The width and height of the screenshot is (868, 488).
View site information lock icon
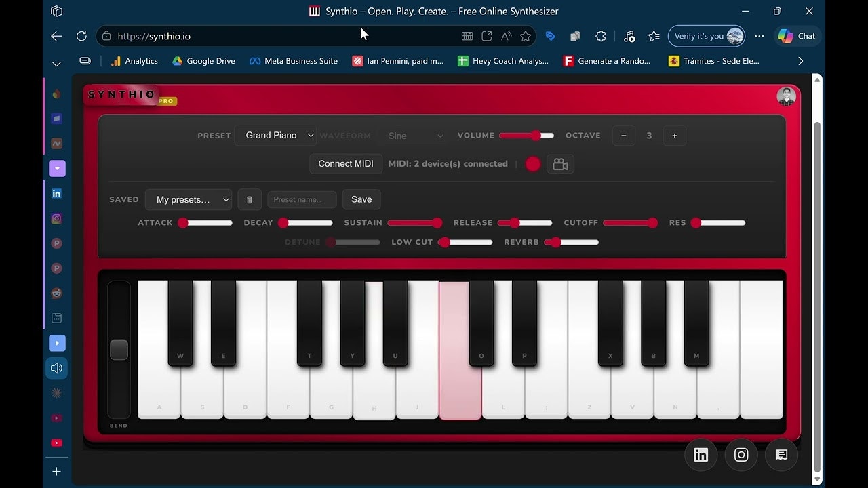[106, 36]
